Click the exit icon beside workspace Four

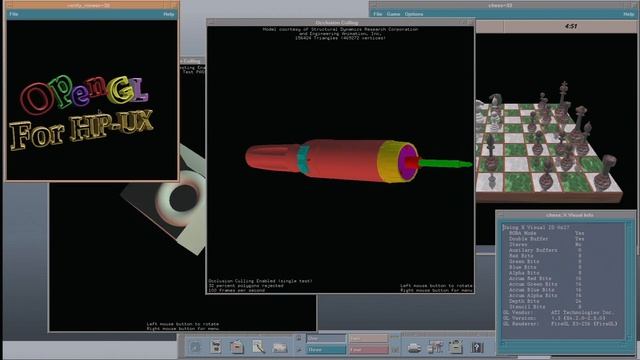(x=395, y=350)
